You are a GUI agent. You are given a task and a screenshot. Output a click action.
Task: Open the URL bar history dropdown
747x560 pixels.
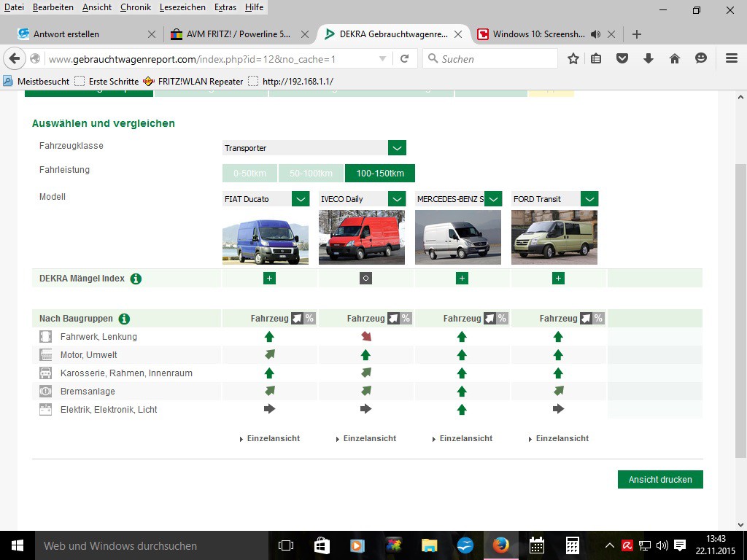(382, 58)
